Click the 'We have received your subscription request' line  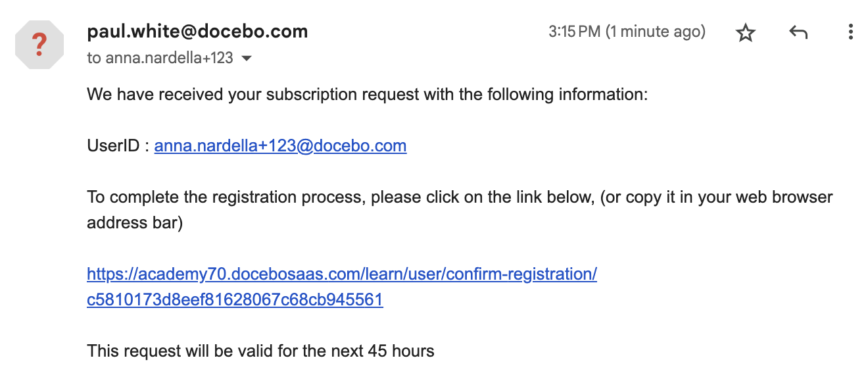click(x=368, y=94)
